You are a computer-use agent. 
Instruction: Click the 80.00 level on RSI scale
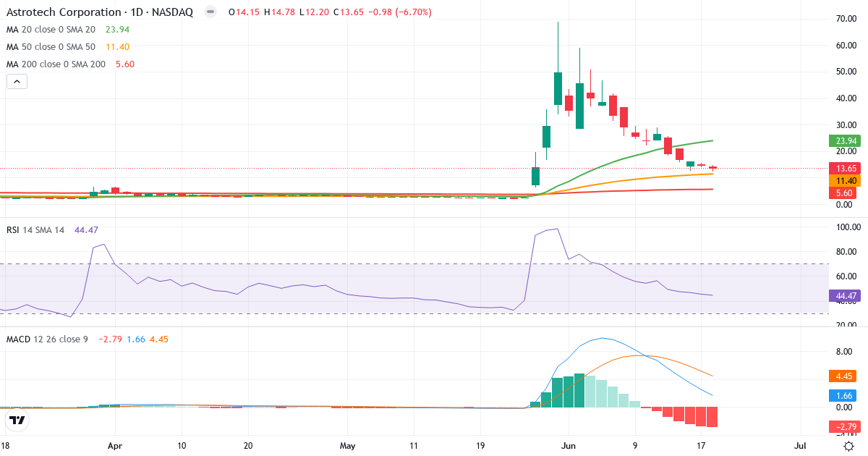[846, 251]
